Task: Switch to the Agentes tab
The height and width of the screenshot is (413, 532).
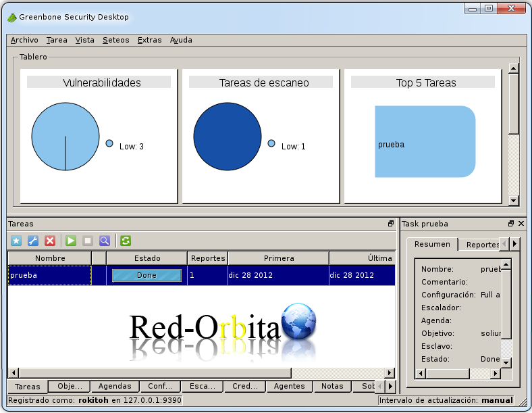Action: tap(290, 386)
